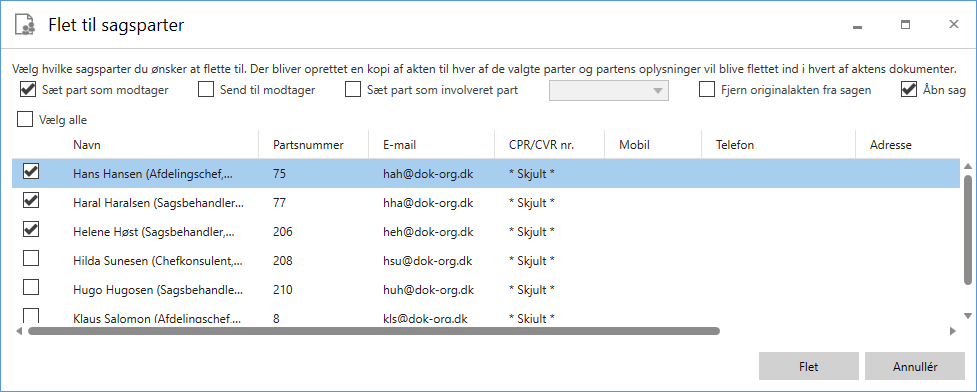Viewport: 977px width, 392px height.
Task: Sort by the Partsnummer column header
Action: pos(308,145)
